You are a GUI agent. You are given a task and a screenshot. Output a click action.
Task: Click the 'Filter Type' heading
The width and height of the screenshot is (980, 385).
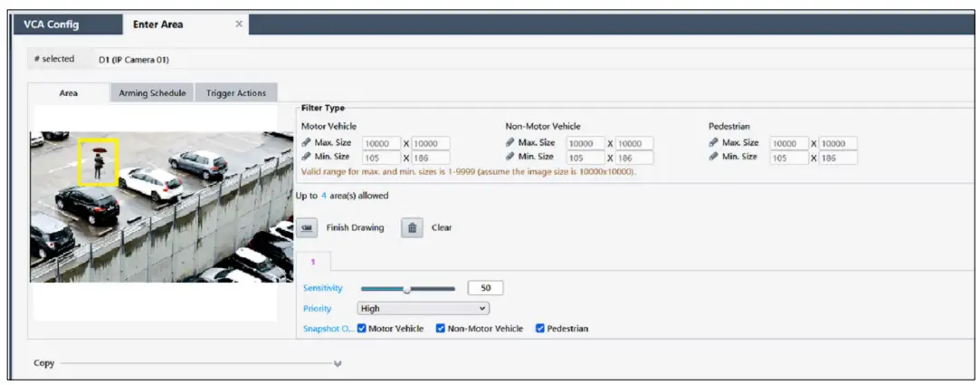[x=322, y=109]
